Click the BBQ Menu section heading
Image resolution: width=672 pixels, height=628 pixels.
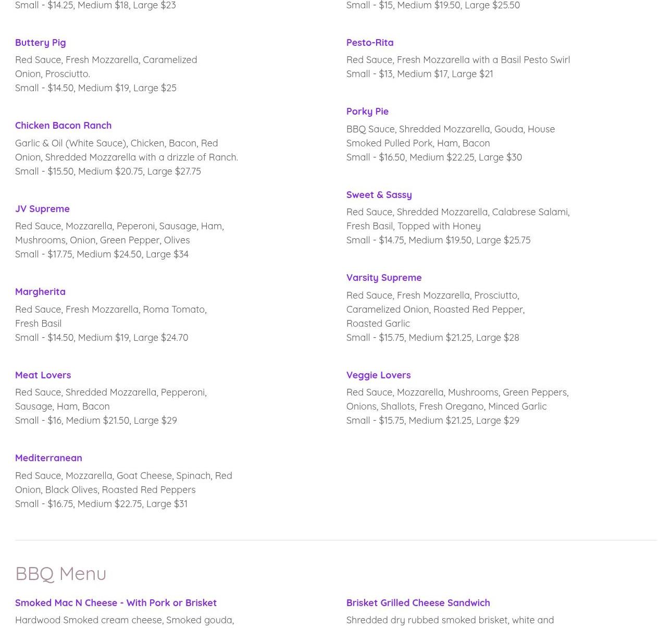(x=60, y=573)
